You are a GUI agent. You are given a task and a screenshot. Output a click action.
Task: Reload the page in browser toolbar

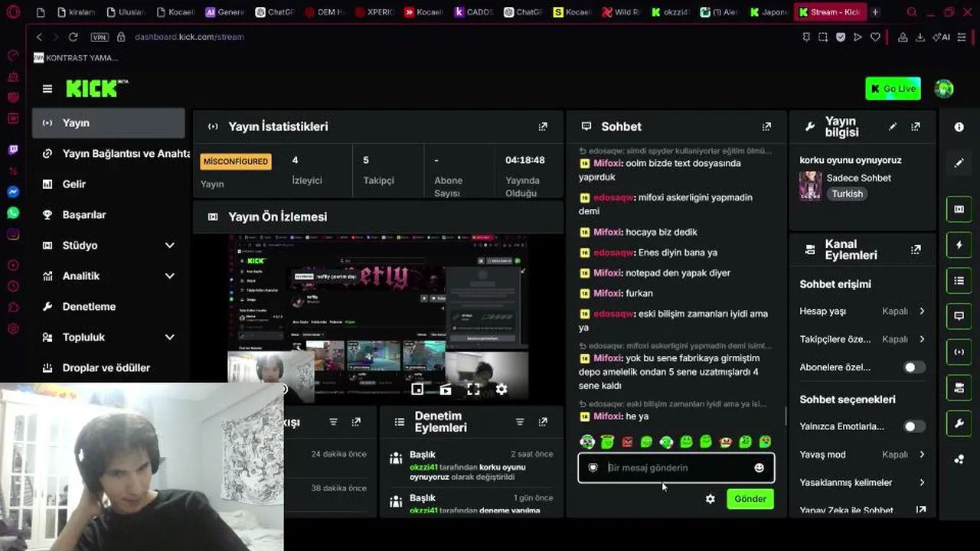[73, 37]
